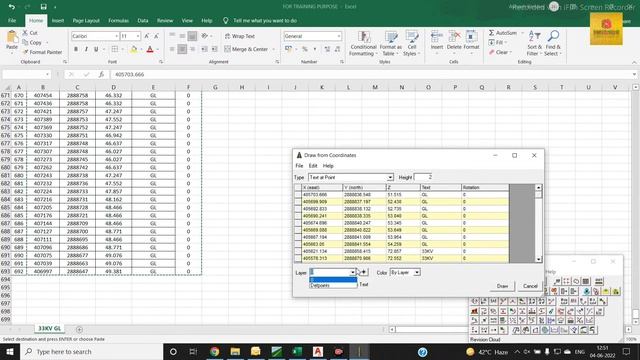This screenshot has height=360, width=640.
Task: Open Type dropdown showing Text at Point
Action: click(390, 177)
